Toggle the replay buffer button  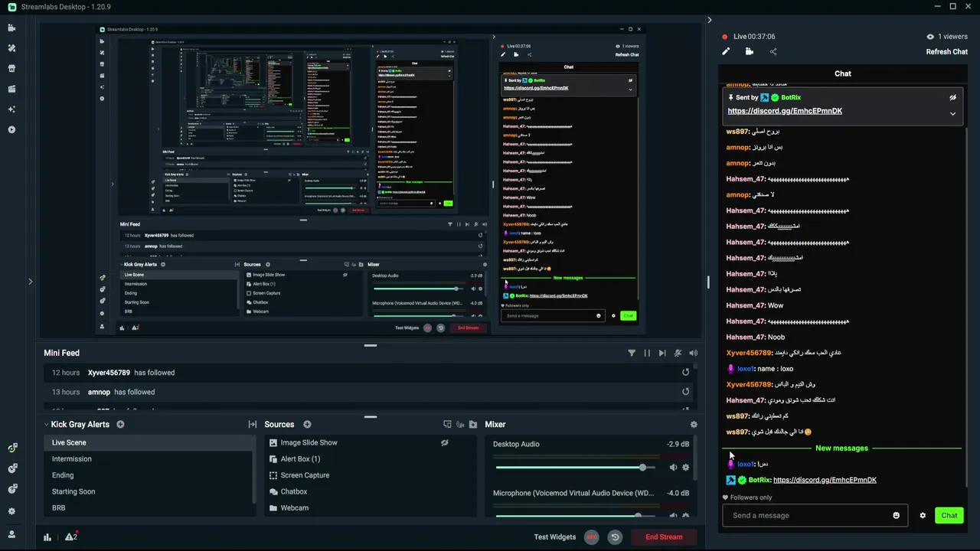pos(615,537)
